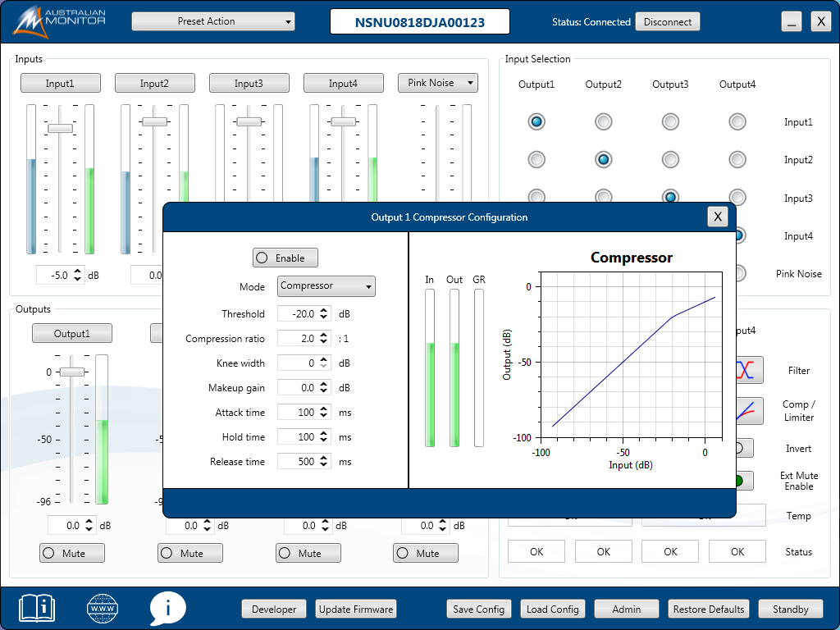Click the Developer button

[x=274, y=609]
